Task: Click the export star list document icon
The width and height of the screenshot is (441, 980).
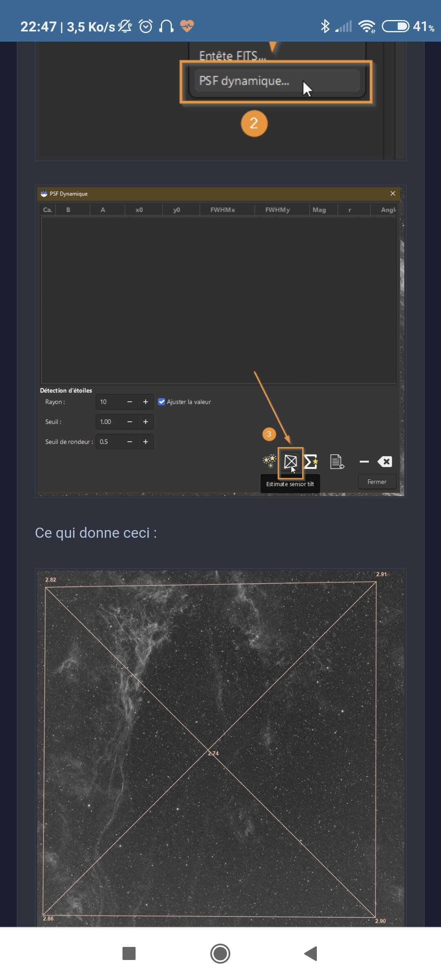Action: click(337, 462)
